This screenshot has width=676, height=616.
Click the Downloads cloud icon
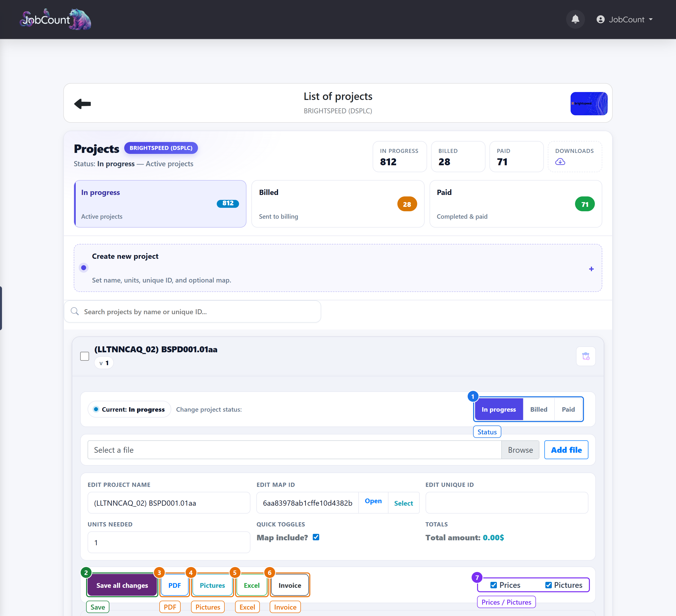[560, 162]
